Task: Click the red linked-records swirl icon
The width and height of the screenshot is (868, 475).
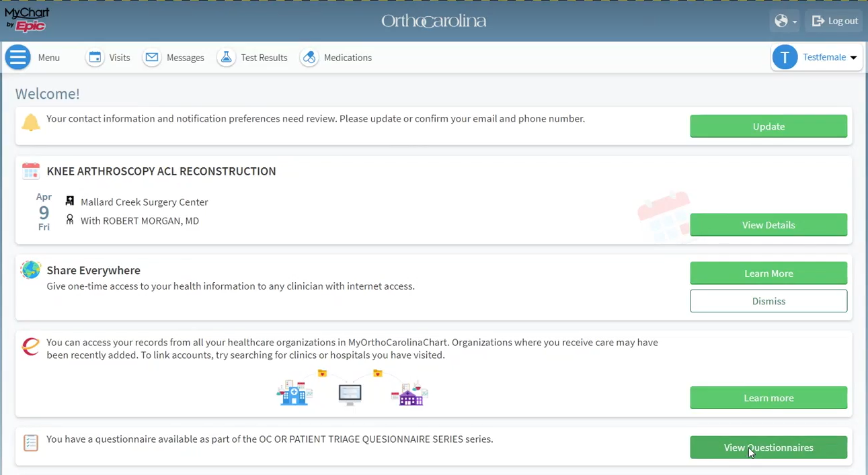Action: click(x=31, y=346)
